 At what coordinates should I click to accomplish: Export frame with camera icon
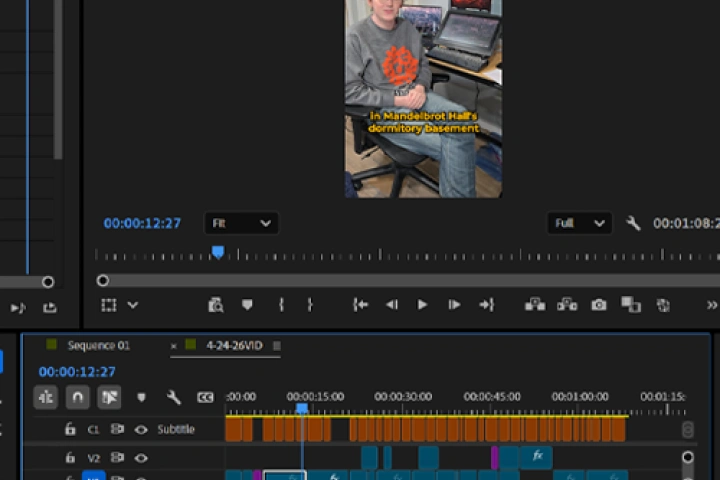pos(599,305)
